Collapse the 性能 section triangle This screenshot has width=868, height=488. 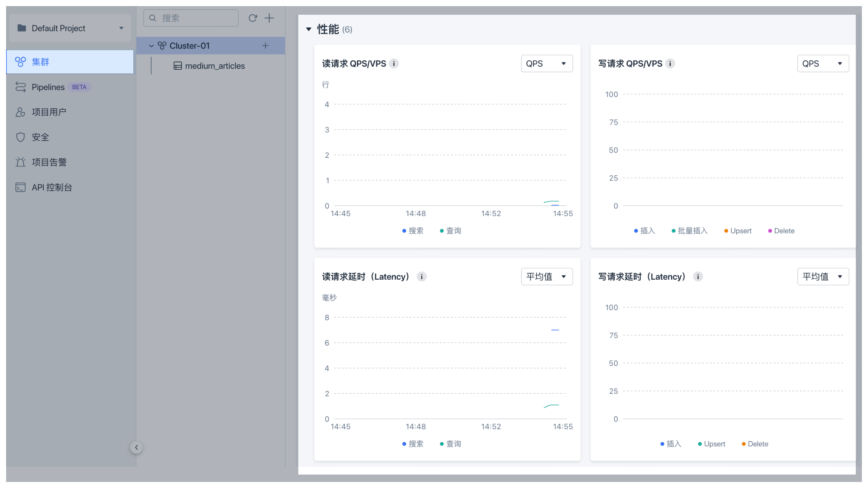(x=309, y=29)
